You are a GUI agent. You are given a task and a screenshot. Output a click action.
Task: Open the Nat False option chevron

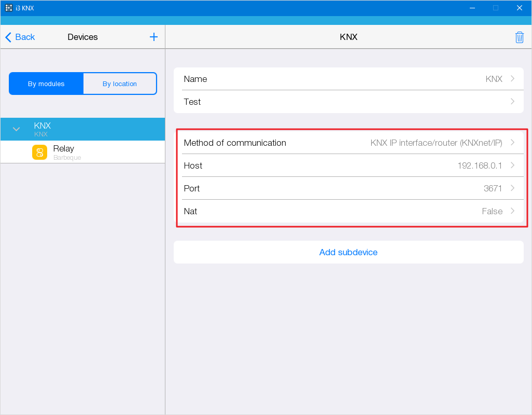(512, 211)
